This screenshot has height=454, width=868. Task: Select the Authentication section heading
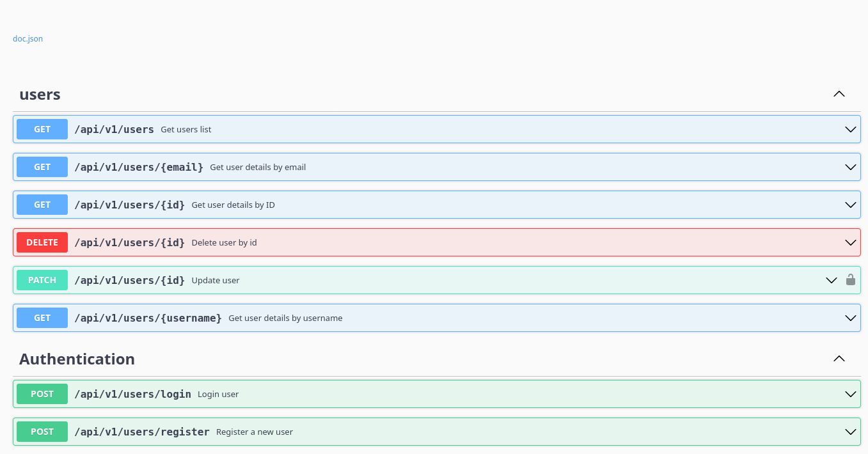[x=77, y=359]
